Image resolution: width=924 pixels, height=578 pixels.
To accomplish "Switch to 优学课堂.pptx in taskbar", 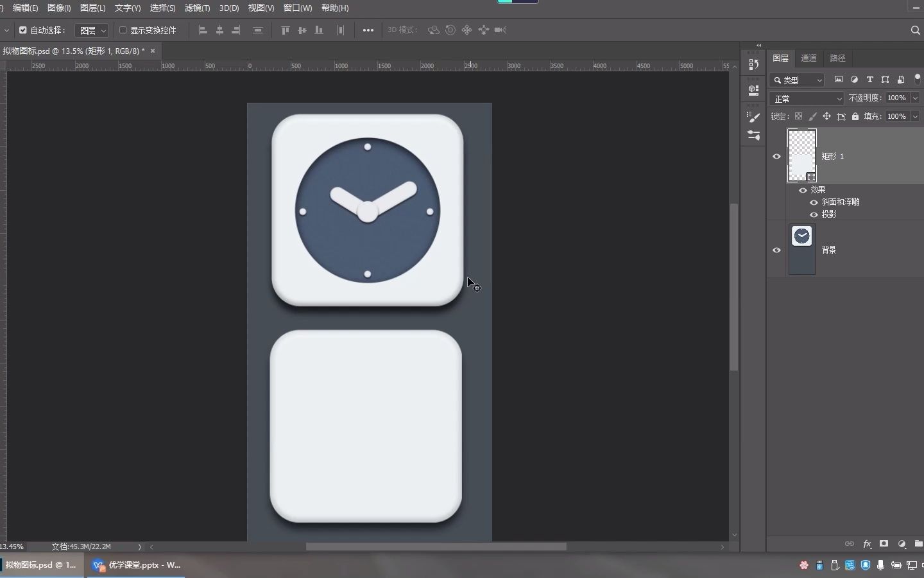I will (137, 565).
